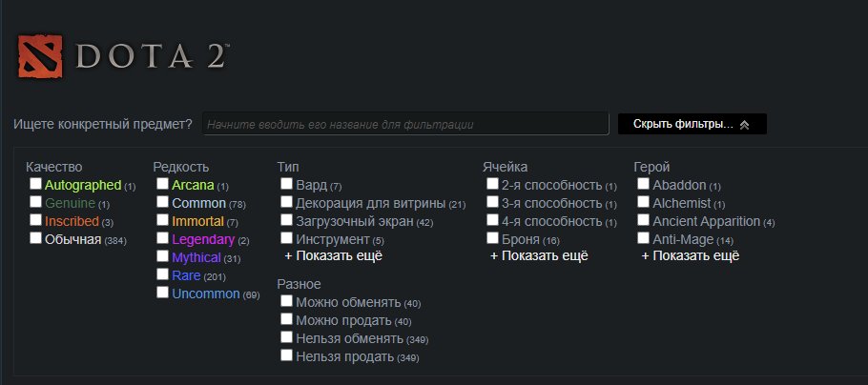This screenshot has height=385, width=868.
Task: Toggle the Immortal rarity checkbox
Action: tap(162, 220)
